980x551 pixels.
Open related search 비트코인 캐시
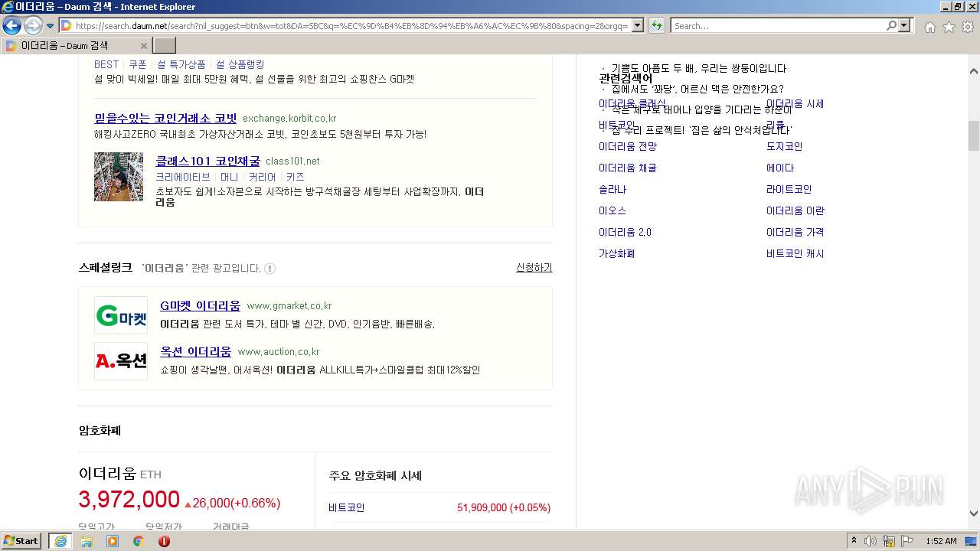pos(795,253)
